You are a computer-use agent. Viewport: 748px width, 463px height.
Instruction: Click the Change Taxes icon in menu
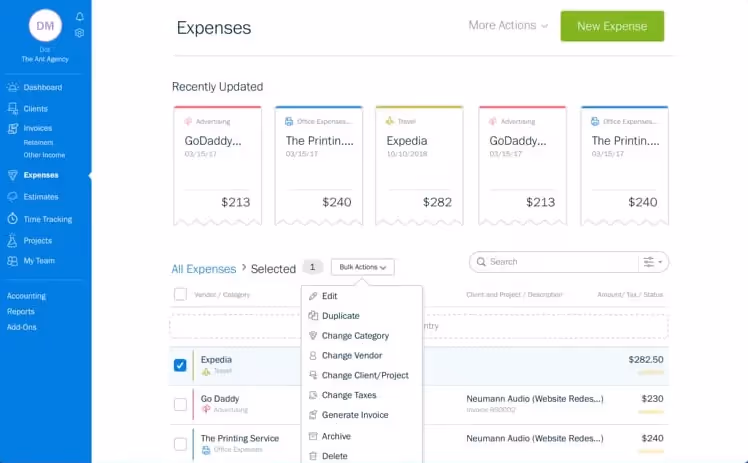pyautogui.click(x=313, y=395)
